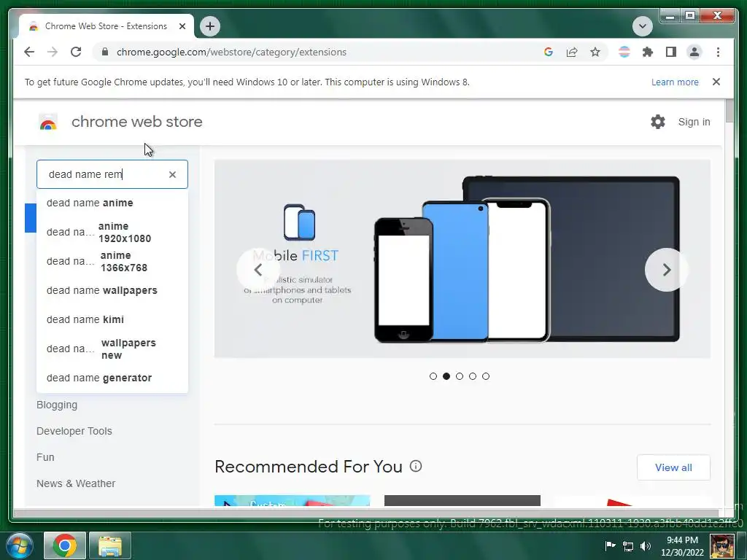Viewport: 747px width, 560px height.
Task: Click the Sign in link
Action: pos(694,122)
